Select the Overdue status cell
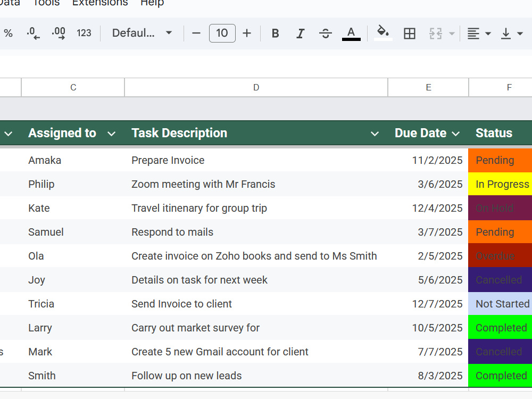532x399 pixels. [x=500, y=256]
